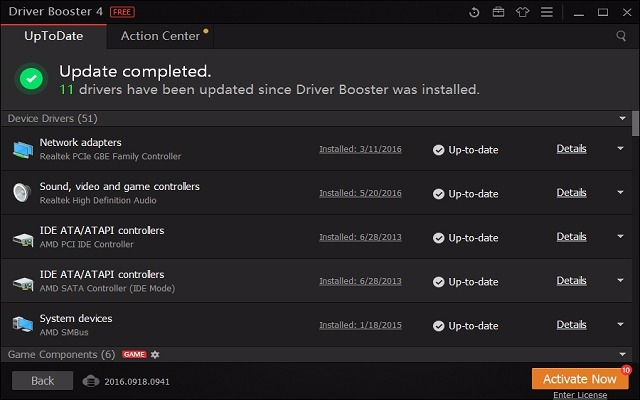640x400 pixels.
Task: Open the Tools toolbox icon
Action: point(498,12)
